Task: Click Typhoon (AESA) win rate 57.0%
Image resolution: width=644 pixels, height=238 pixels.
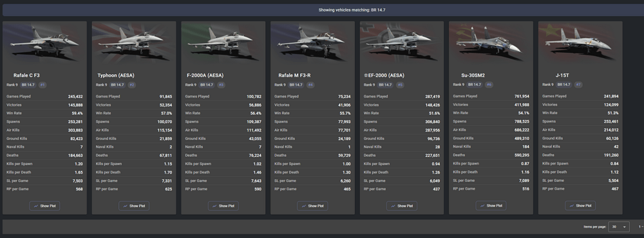Action: pos(166,114)
